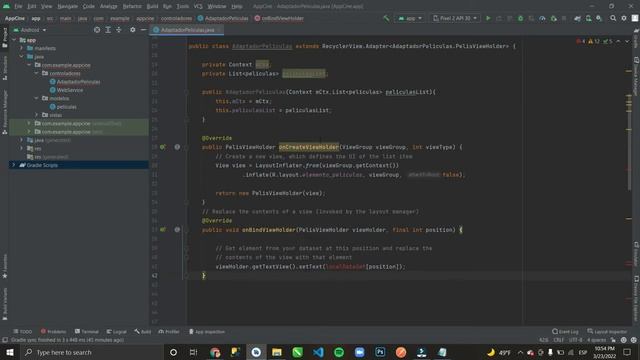Open the Profiler tool window button

(x=169, y=331)
